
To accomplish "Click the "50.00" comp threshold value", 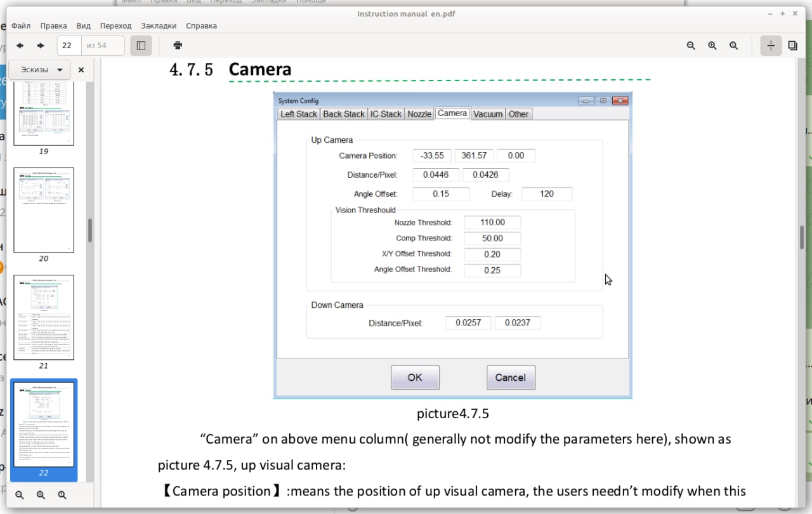I will [x=492, y=239].
